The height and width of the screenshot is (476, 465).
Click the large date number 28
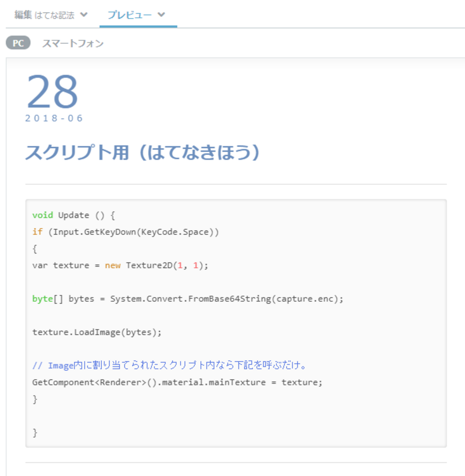[52, 91]
